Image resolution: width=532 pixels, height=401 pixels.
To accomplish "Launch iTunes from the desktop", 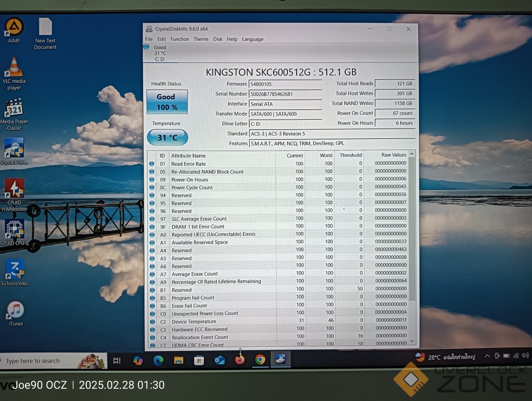I will pos(16,313).
